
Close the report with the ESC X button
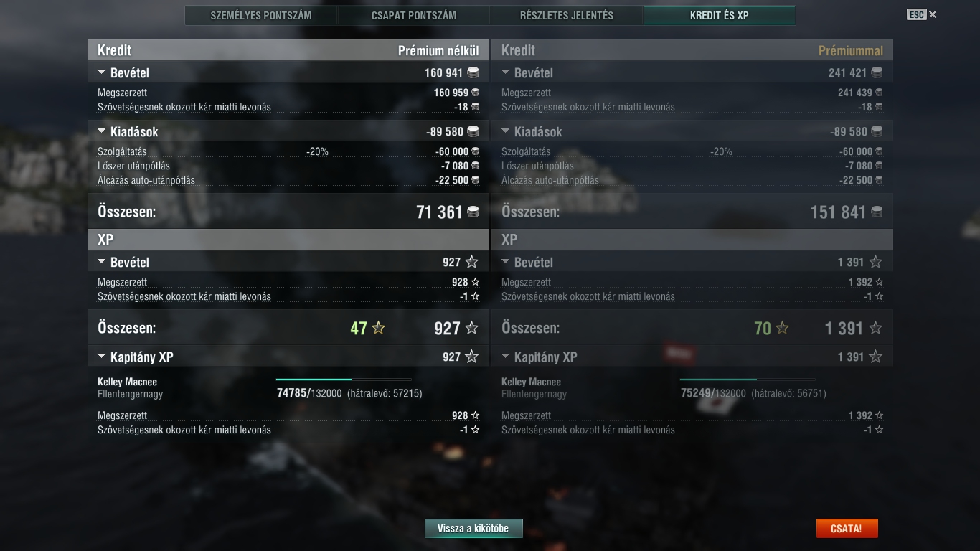point(922,14)
